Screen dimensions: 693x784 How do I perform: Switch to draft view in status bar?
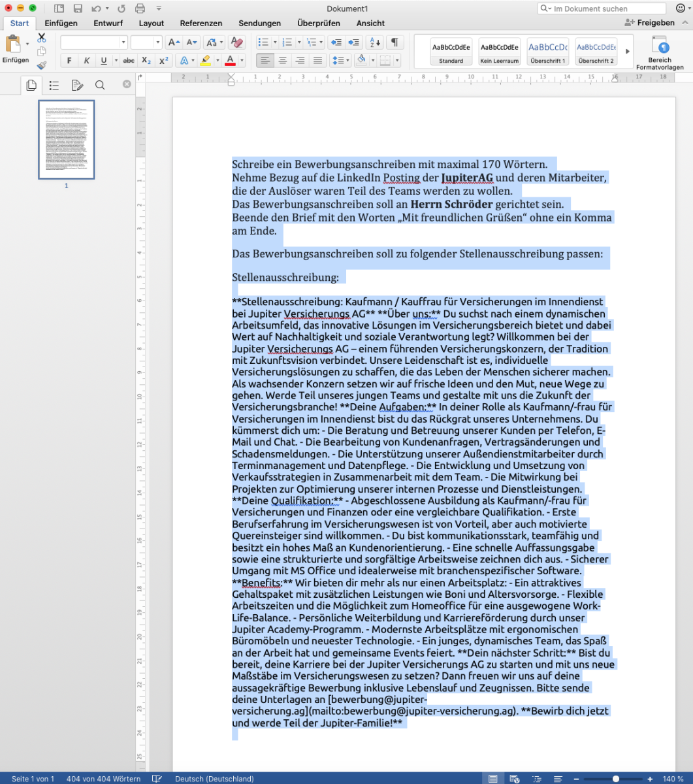coord(558,779)
